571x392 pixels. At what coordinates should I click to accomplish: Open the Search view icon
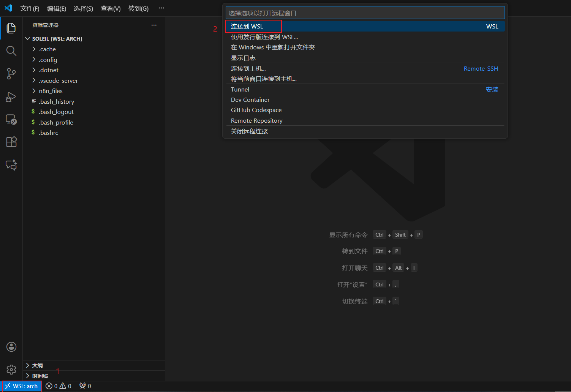(x=11, y=51)
